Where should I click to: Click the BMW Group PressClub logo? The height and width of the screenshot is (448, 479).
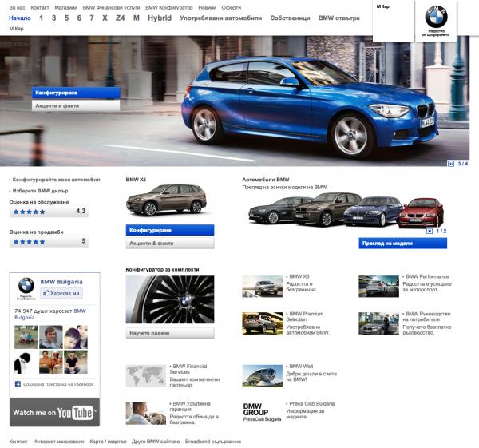click(x=262, y=412)
